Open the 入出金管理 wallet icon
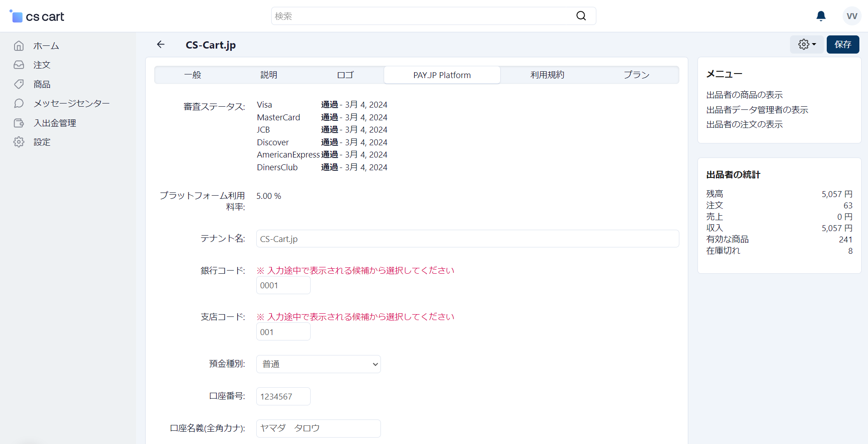Image resolution: width=868 pixels, height=444 pixels. click(19, 123)
